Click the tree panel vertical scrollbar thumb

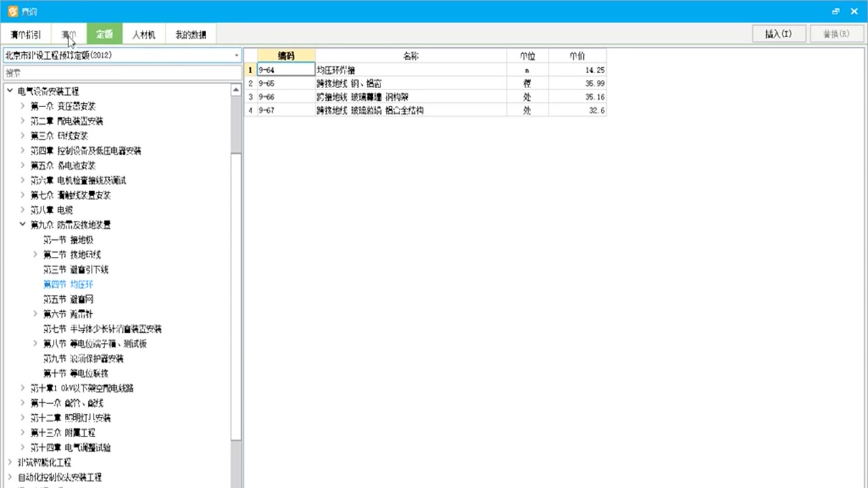236,298
